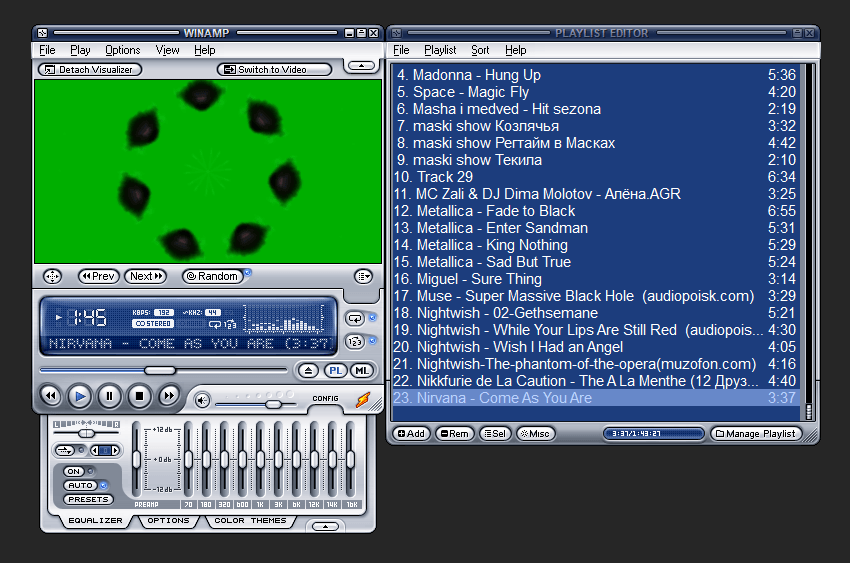Decrease crossfade seconds with left arrow
Image resolution: width=850 pixels, height=563 pixels.
94,450
